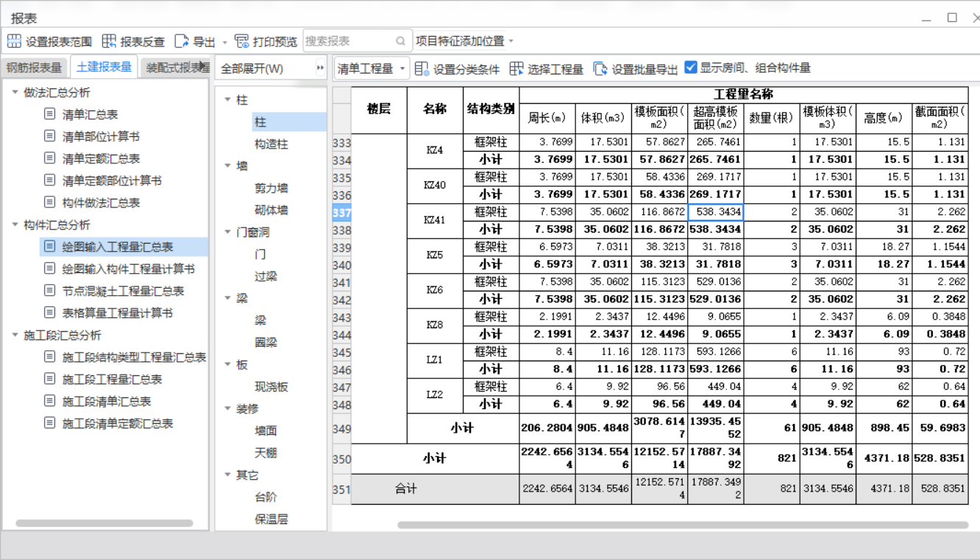The width and height of the screenshot is (980, 560).
Task: Select 墙面 in component list
Action: point(266,431)
